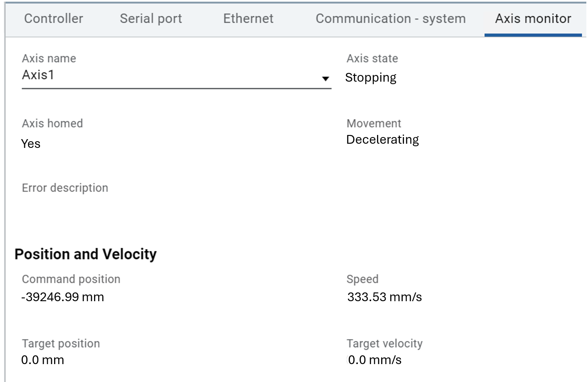Click the Position and Velocity heading
Image resolution: width=588 pixels, height=382 pixels.
point(86,254)
